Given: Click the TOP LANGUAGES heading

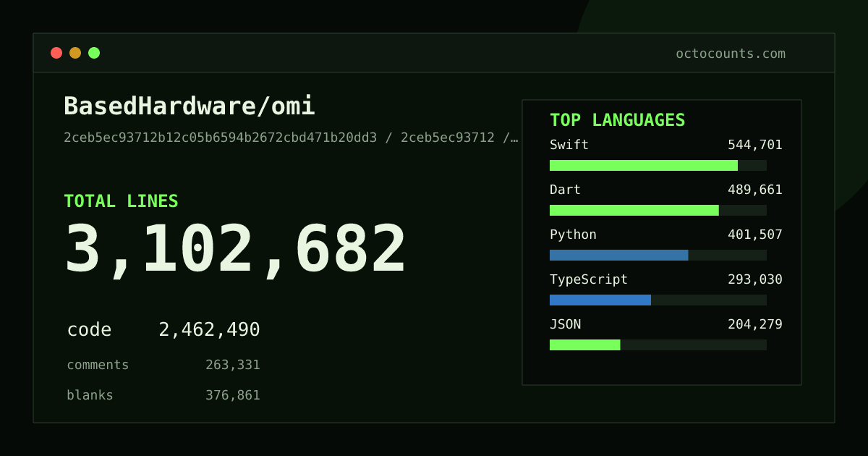Looking at the screenshot, I should pos(617,120).
